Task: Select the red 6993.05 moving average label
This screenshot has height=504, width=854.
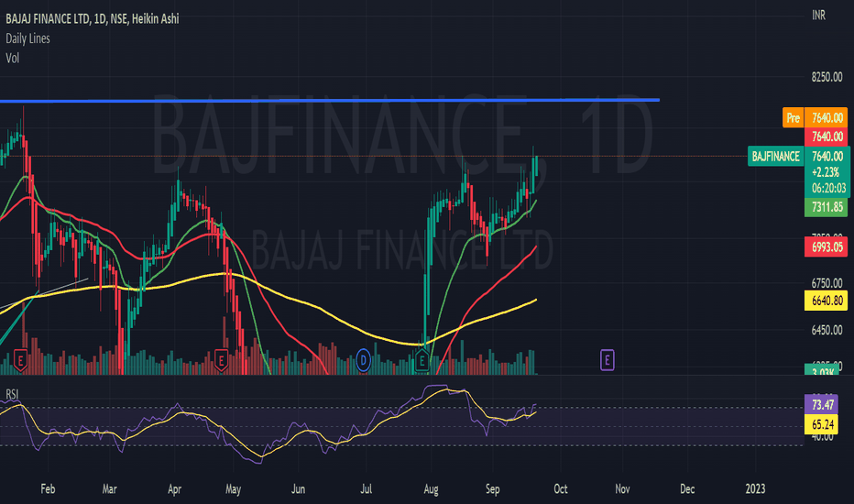Action: 827,247
